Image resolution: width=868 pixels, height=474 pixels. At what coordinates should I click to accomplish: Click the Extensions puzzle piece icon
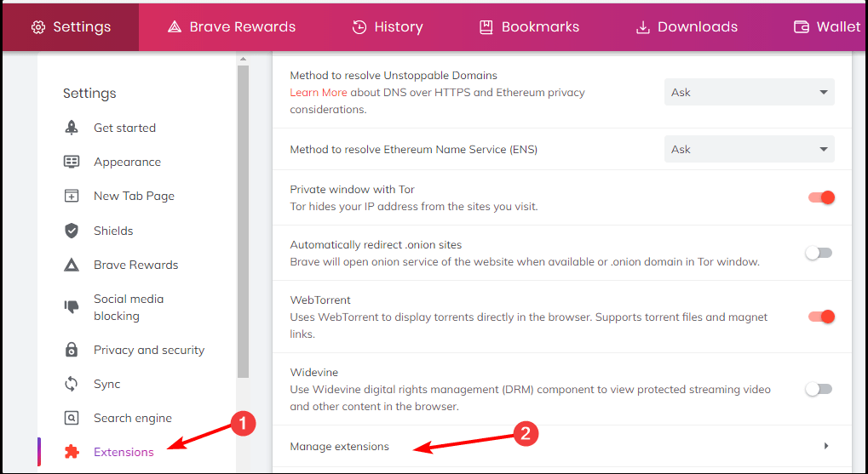pyautogui.click(x=72, y=452)
